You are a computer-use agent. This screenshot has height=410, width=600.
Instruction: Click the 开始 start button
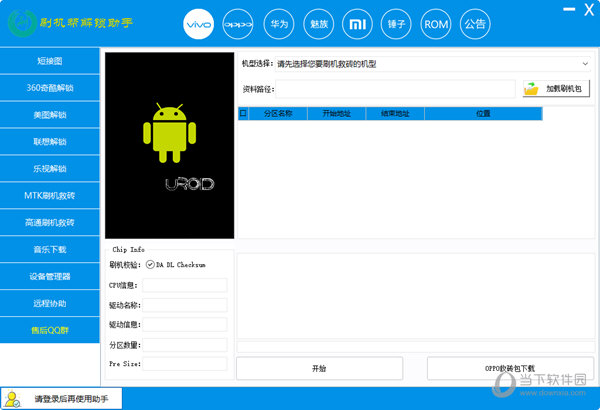320,368
